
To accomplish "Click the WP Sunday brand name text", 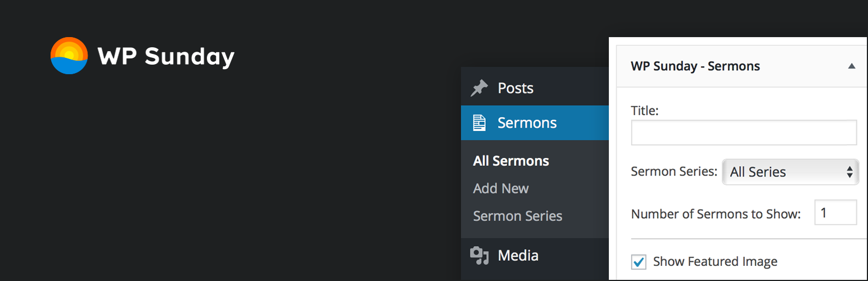I will tap(166, 56).
